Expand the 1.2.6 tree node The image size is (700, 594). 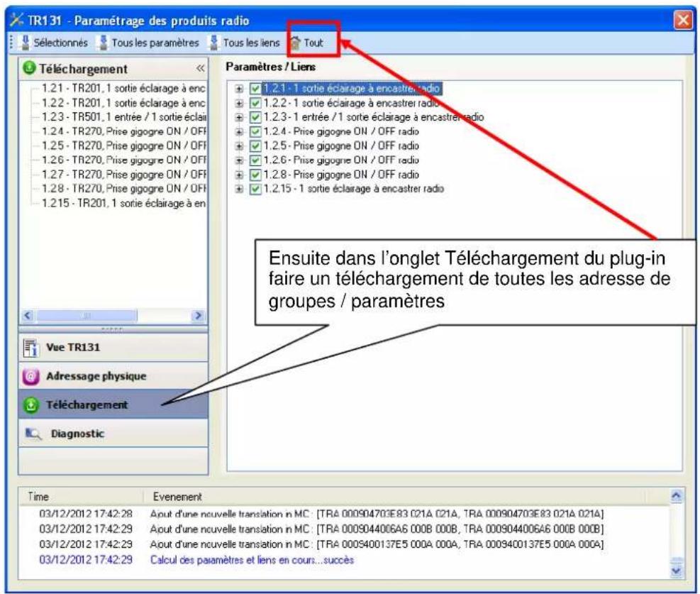coord(239,161)
